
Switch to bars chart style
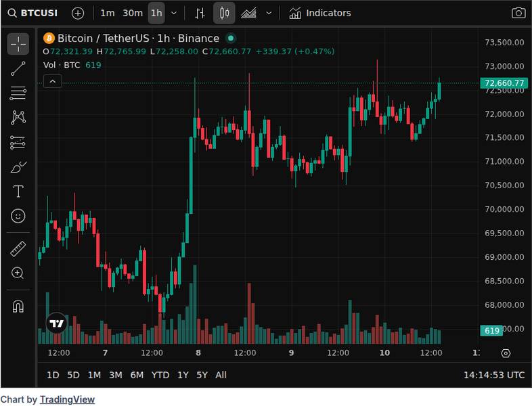pyautogui.click(x=200, y=14)
